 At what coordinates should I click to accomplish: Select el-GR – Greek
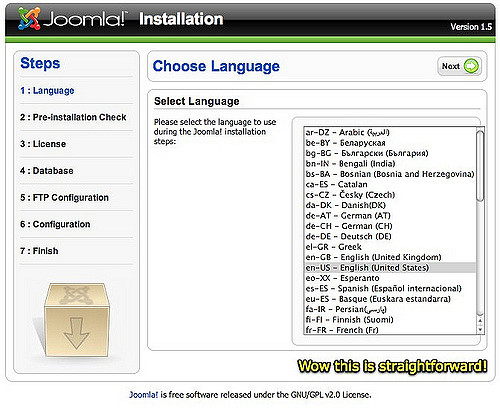tap(390, 247)
